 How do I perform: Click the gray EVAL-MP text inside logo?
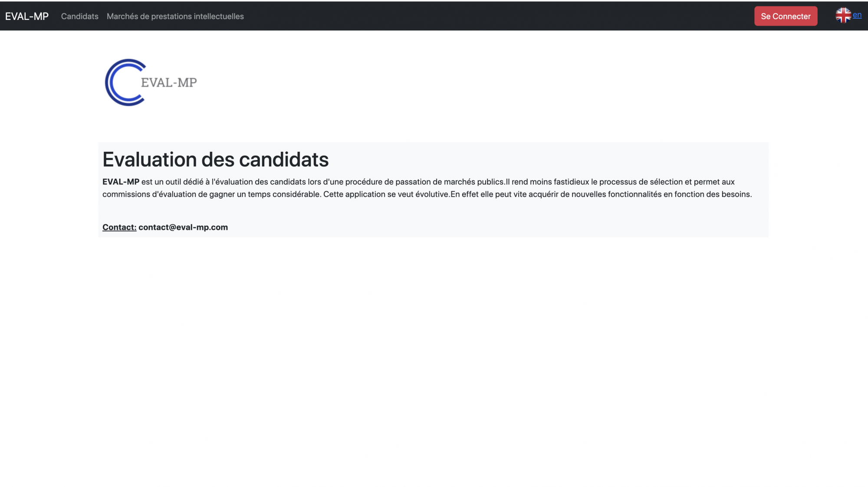tap(169, 82)
